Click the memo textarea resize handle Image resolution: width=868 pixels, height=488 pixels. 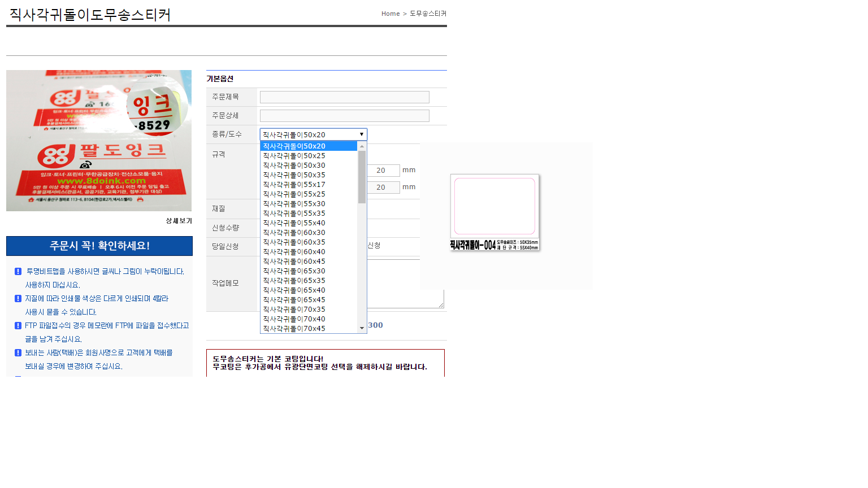point(441,305)
